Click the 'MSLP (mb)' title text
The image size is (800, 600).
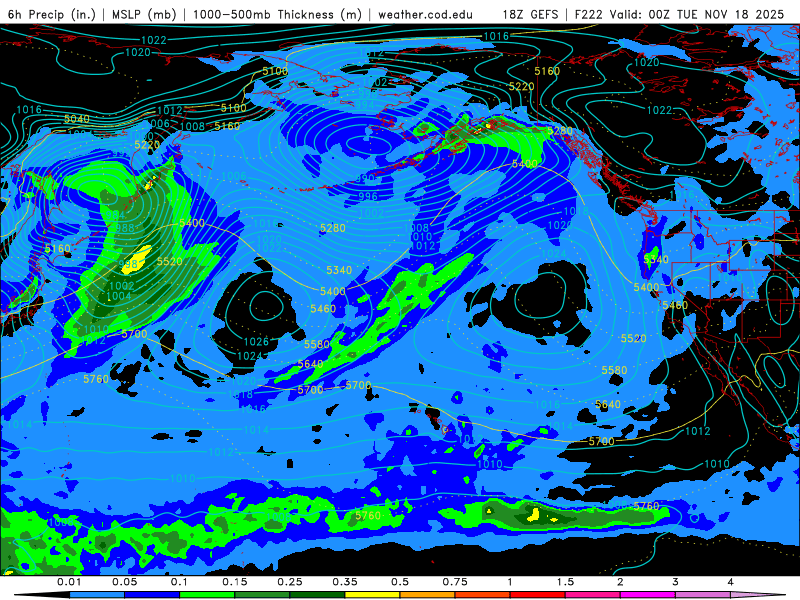(144, 14)
